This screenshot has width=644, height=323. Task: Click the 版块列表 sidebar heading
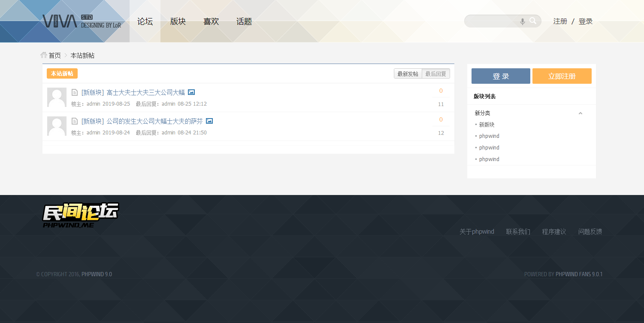coord(484,97)
